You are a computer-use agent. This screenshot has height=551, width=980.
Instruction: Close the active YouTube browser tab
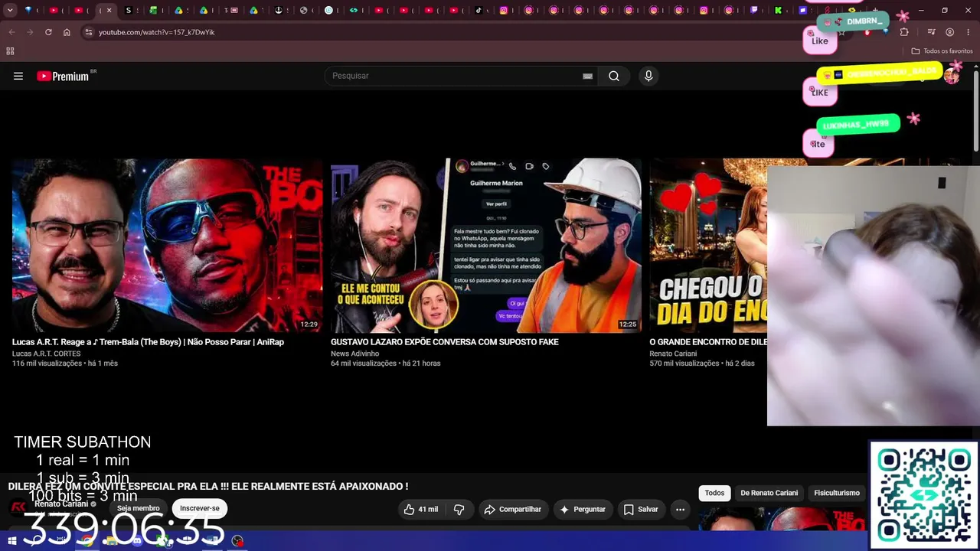109,10
